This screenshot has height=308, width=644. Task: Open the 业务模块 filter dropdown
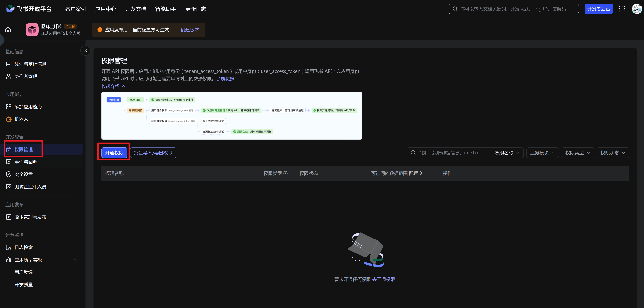click(542, 153)
